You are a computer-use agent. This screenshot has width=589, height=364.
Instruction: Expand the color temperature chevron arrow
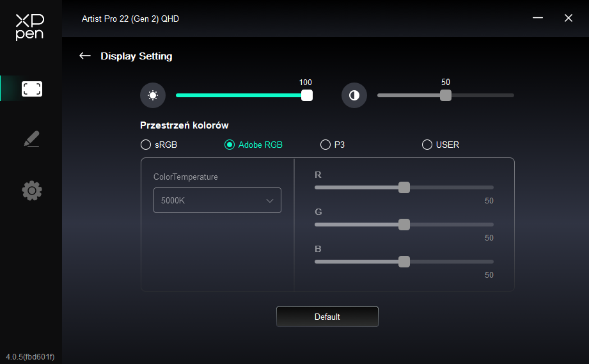[x=270, y=200]
